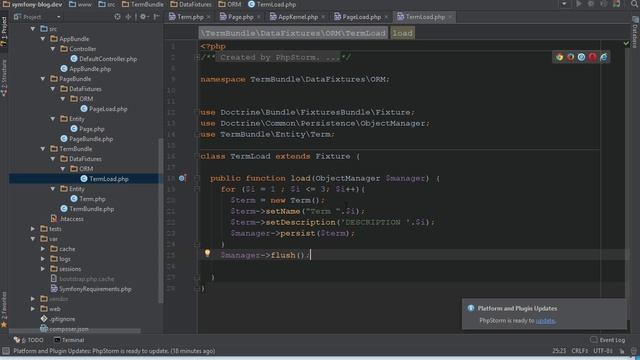The image size is (640, 360).
Task: Open the Event Log
Action: [607, 340]
